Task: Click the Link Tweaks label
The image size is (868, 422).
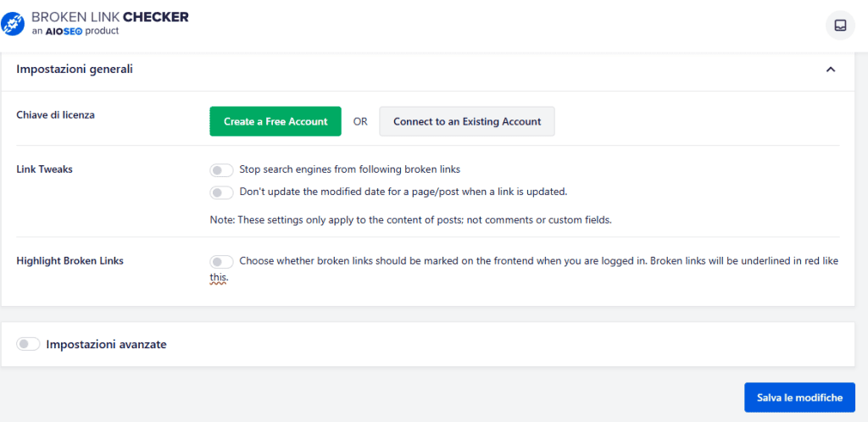Action: pos(44,169)
